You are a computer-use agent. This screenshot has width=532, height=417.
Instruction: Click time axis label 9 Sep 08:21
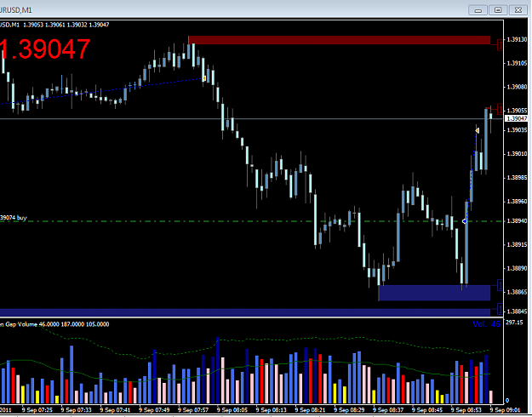pos(311,410)
